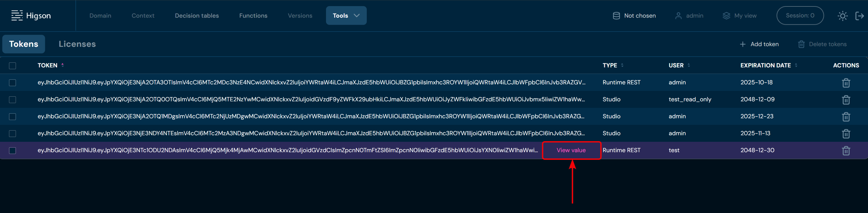Toggle the select-all tokens header checkbox
The image size is (868, 213).
point(13,66)
